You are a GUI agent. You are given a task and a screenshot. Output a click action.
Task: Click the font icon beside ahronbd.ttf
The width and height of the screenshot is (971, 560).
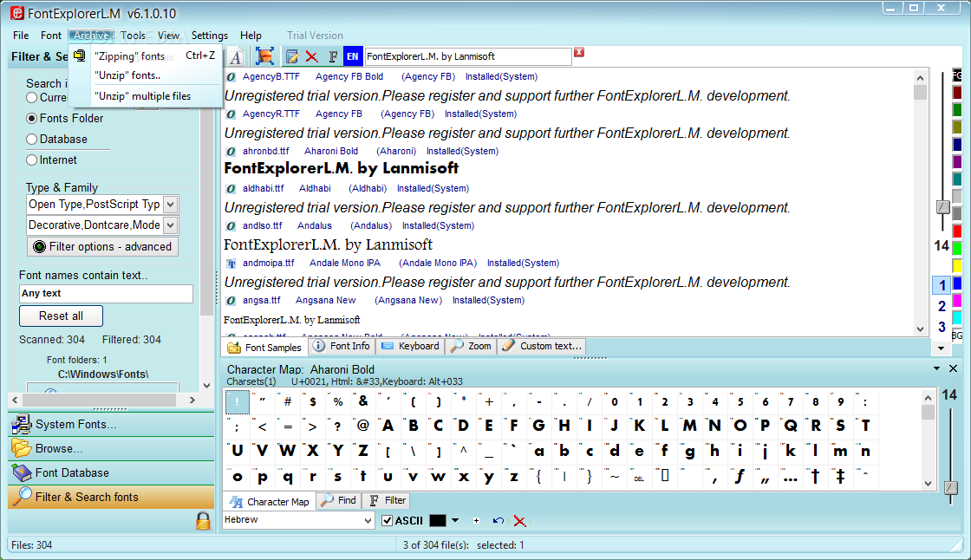[231, 151]
